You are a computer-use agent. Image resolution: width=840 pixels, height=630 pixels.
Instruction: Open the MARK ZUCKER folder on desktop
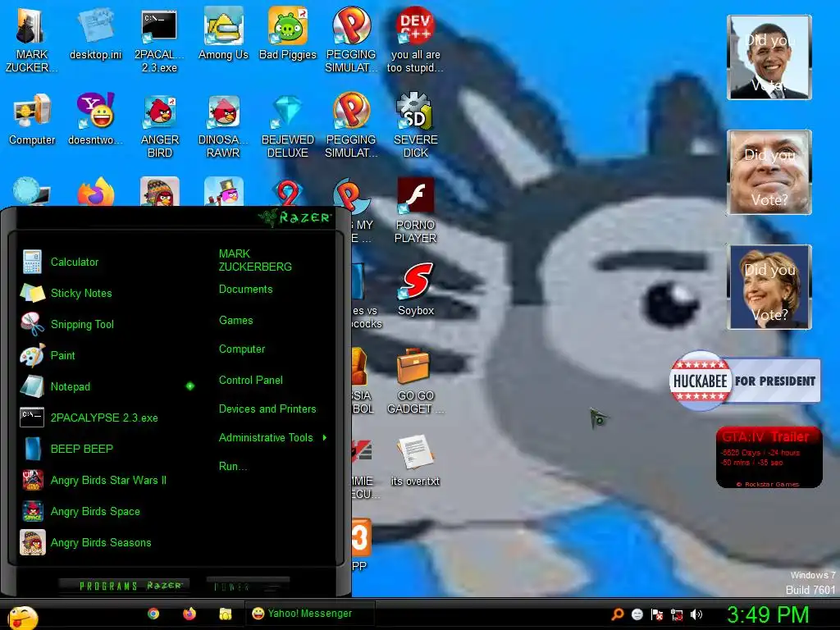(x=32, y=39)
